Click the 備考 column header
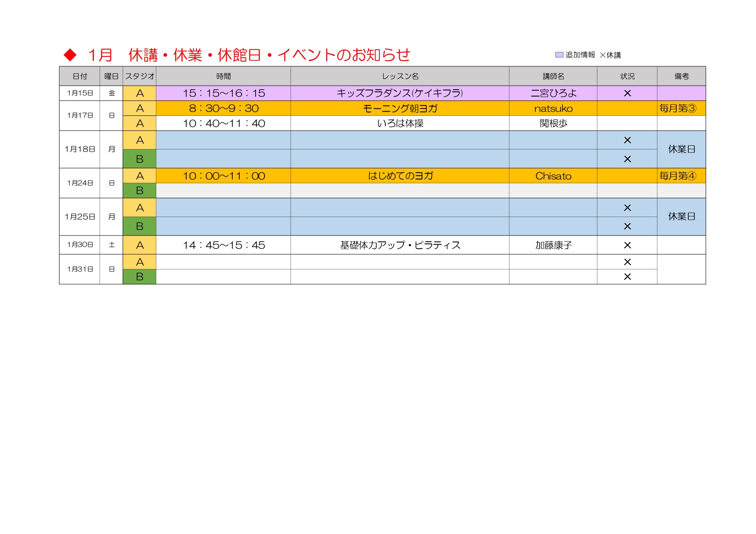This screenshot has height=534, width=756. tap(681, 76)
